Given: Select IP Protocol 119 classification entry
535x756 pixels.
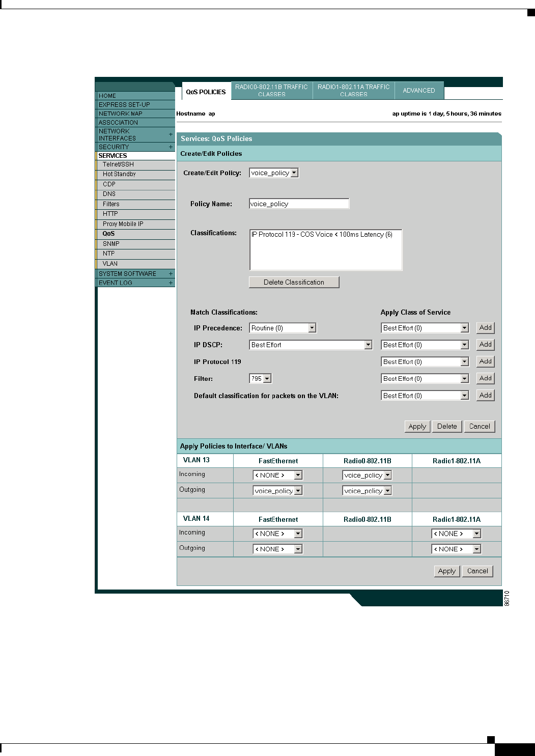Looking at the screenshot, I should [322, 235].
